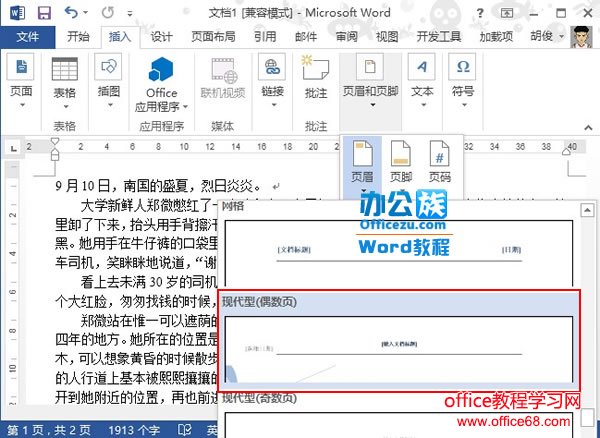Viewport: 600px width, 438px height.
Task: Save the document with the floppy icon
Action: 44,13
